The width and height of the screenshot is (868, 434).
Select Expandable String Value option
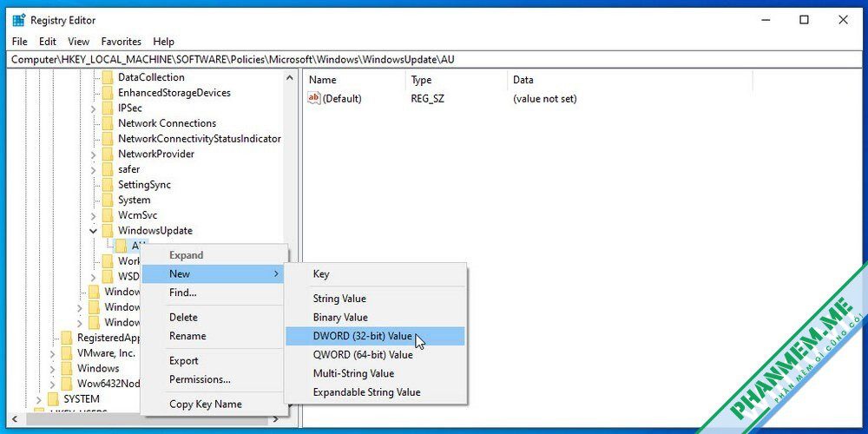pyautogui.click(x=375, y=392)
